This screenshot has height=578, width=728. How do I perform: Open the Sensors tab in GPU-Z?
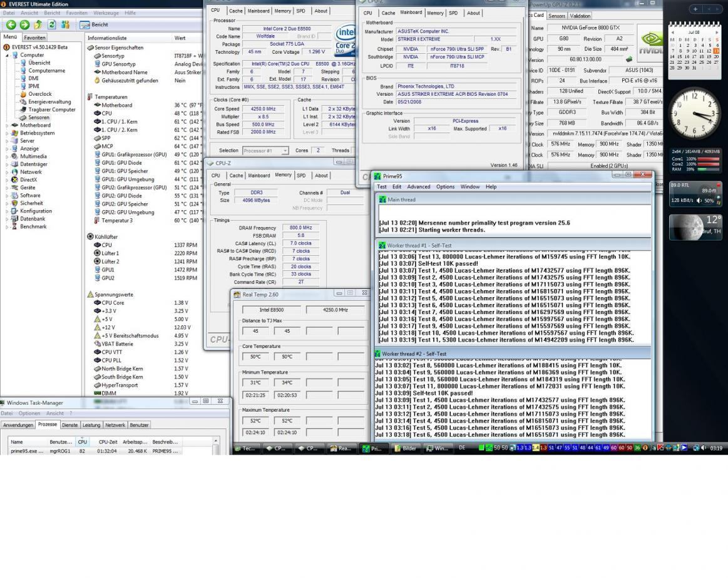556,16
